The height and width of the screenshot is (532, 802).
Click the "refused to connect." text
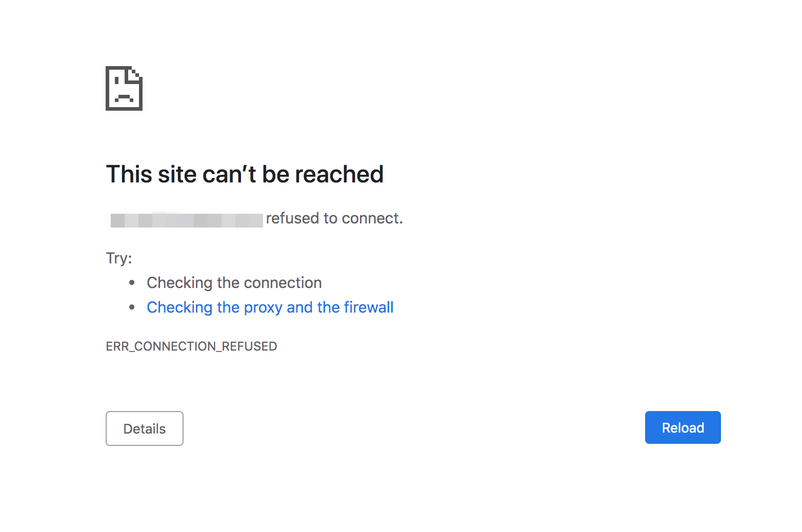tap(334, 218)
